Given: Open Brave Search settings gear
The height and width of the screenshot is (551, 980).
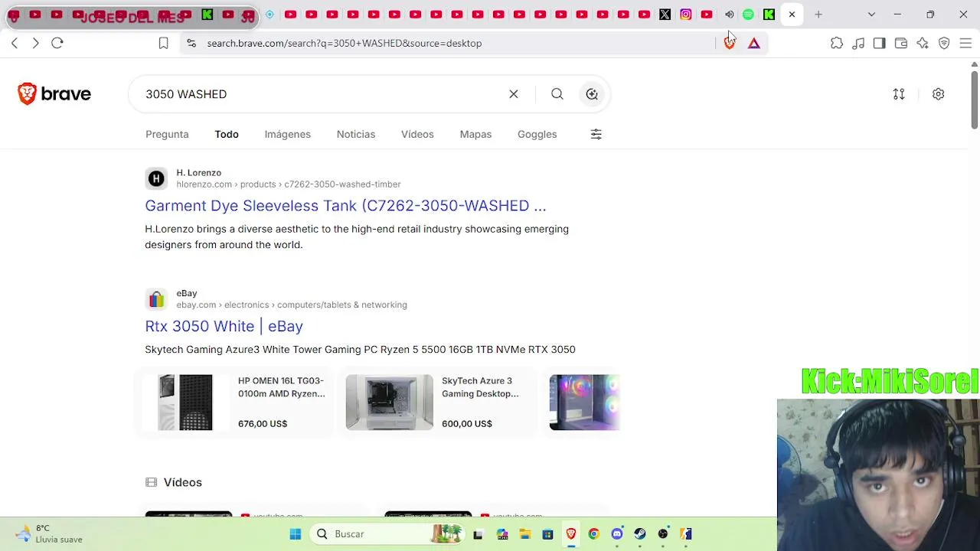Looking at the screenshot, I should pos(938,94).
